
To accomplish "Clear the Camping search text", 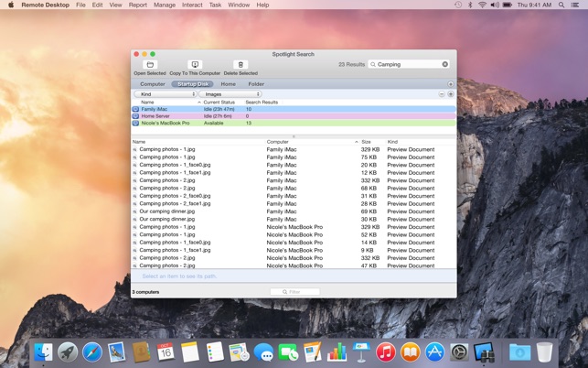I will [445, 65].
